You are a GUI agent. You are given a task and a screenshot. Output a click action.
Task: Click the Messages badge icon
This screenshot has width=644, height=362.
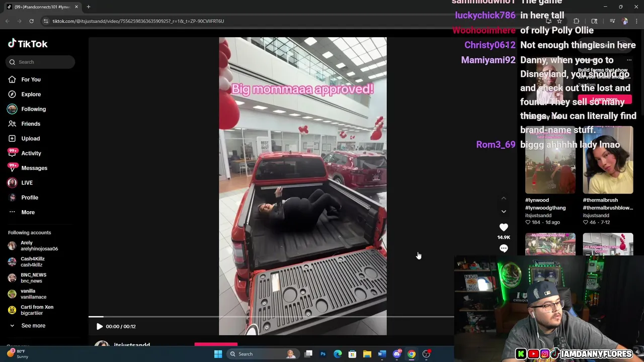click(12, 167)
